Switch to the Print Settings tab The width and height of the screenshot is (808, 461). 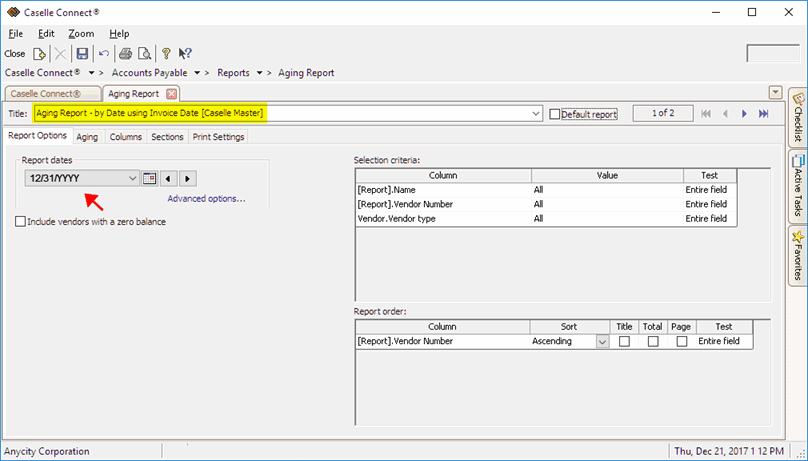coord(217,137)
